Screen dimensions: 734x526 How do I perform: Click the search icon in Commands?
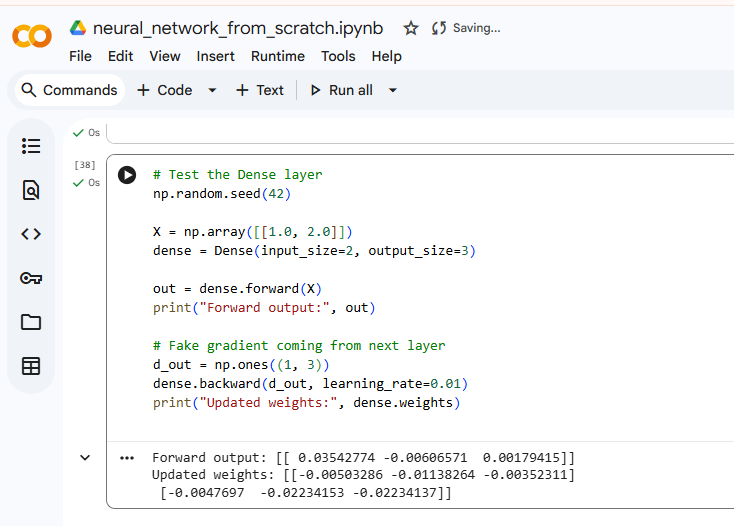[29, 90]
